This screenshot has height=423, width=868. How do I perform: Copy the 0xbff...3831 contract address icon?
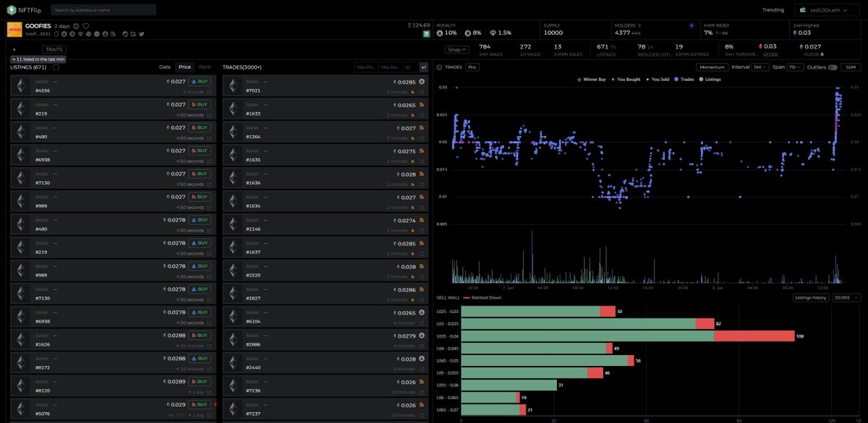(56, 34)
